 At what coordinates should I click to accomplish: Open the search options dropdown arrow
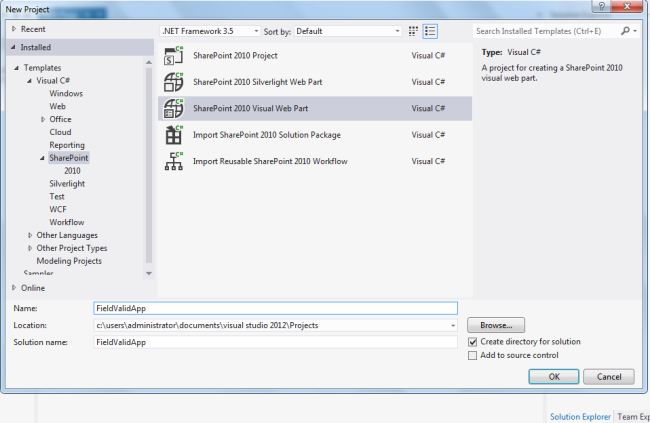click(635, 31)
